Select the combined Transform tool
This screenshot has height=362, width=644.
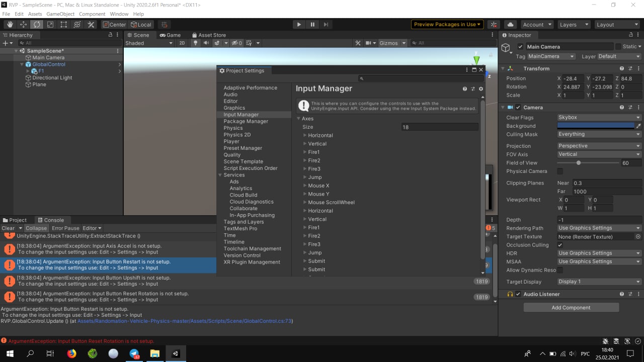click(x=77, y=24)
